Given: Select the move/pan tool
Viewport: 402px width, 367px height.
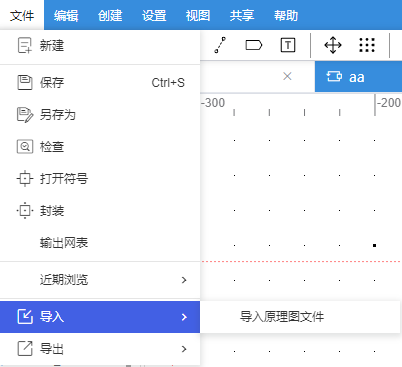Looking at the screenshot, I should 333,45.
